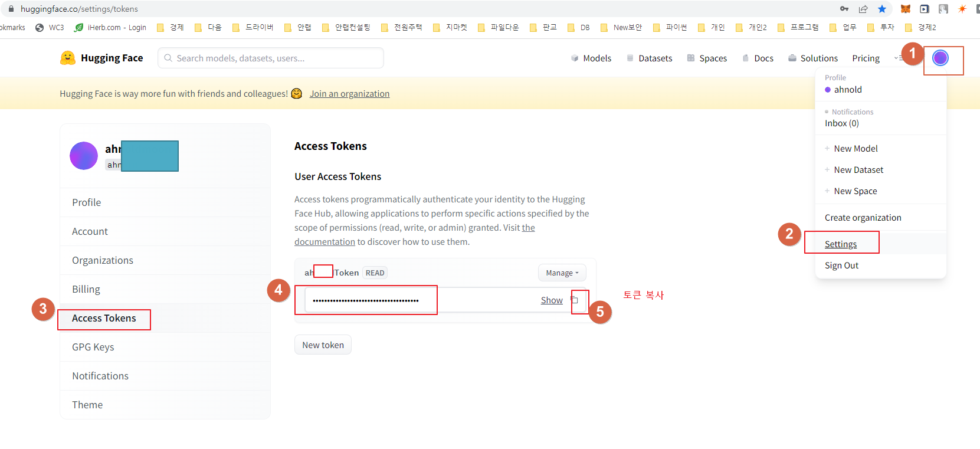Open the iHerb.com Login bookmark
Image resolution: width=980 pixels, height=449 pixels.
click(110, 27)
